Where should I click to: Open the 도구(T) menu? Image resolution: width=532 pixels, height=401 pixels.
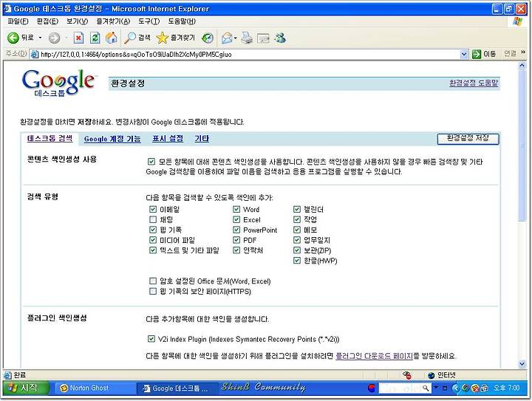(149, 21)
